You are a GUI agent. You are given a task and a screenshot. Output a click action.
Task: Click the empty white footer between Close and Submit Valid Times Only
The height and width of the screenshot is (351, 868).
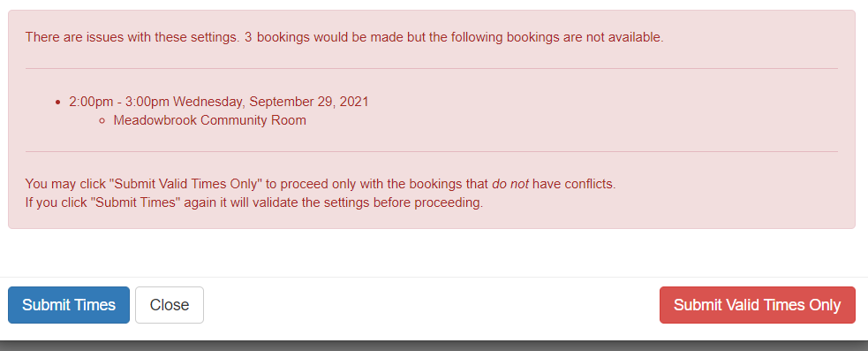[x=432, y=305]
